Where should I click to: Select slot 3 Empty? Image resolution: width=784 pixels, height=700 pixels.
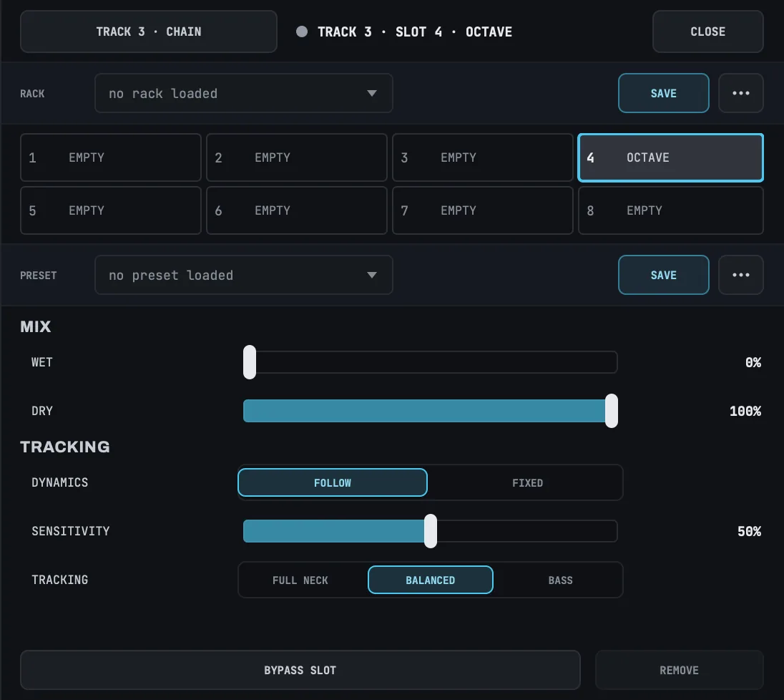[483, 157]
